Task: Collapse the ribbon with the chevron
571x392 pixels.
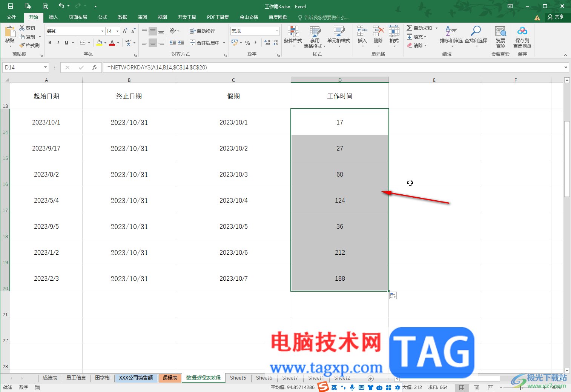Action: click(565, 55)
